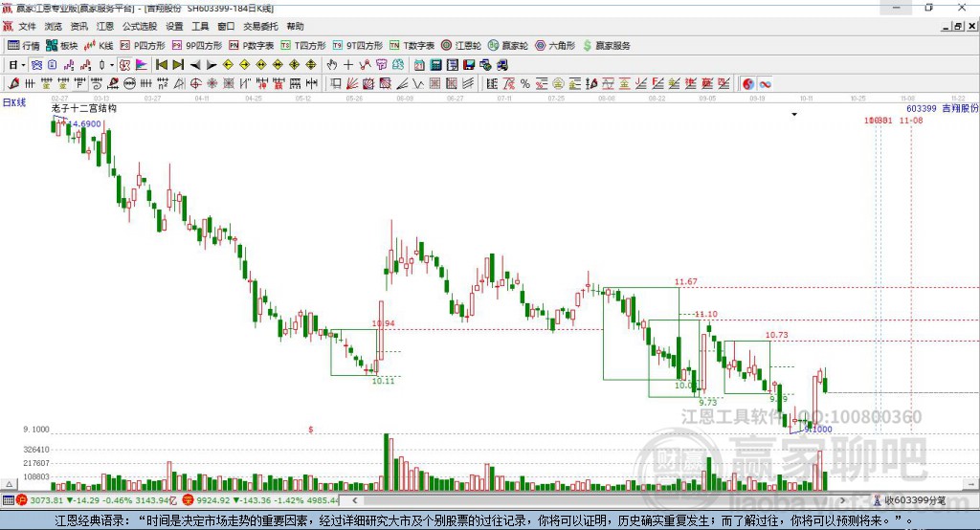Screen dimensions: 980x530
Task: Open the P数字表 number table
Action: [x=252, y=46]
